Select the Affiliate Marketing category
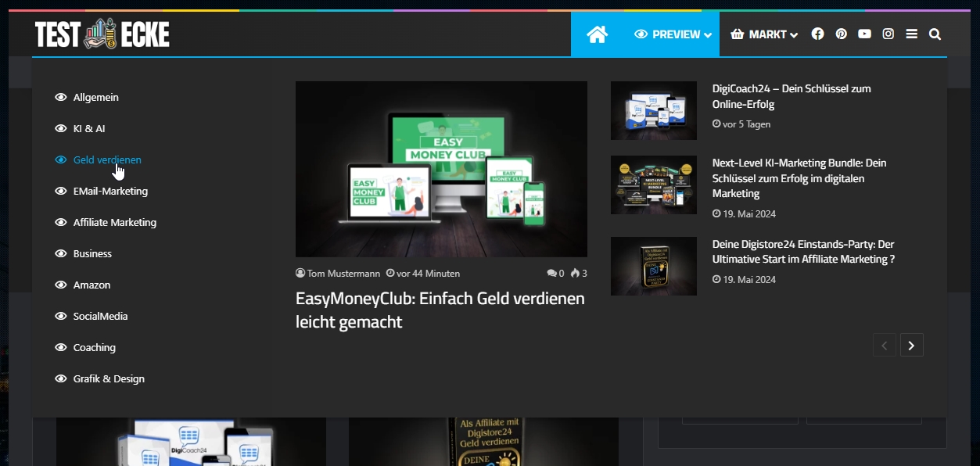 (106, 222)
